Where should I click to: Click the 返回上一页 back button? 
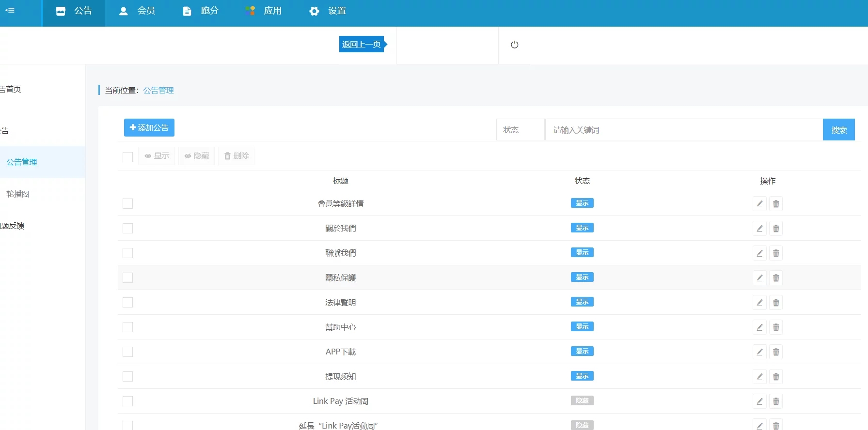[362, 44]
